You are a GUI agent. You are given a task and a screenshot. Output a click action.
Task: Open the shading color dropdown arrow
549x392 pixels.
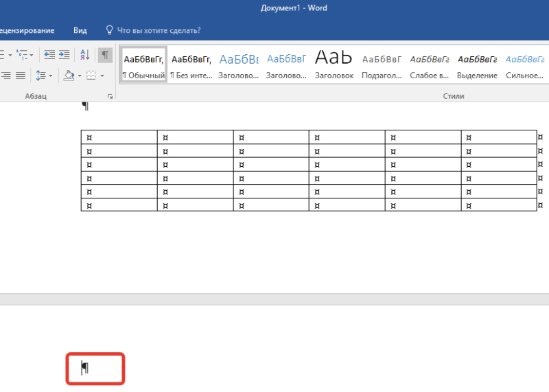pos(80,75)
